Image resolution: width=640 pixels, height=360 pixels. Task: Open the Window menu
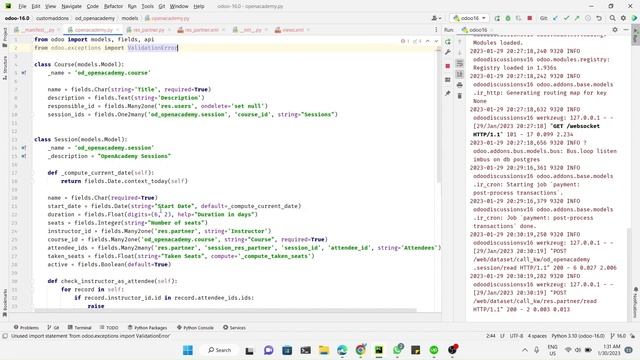(x=179, y=7)
